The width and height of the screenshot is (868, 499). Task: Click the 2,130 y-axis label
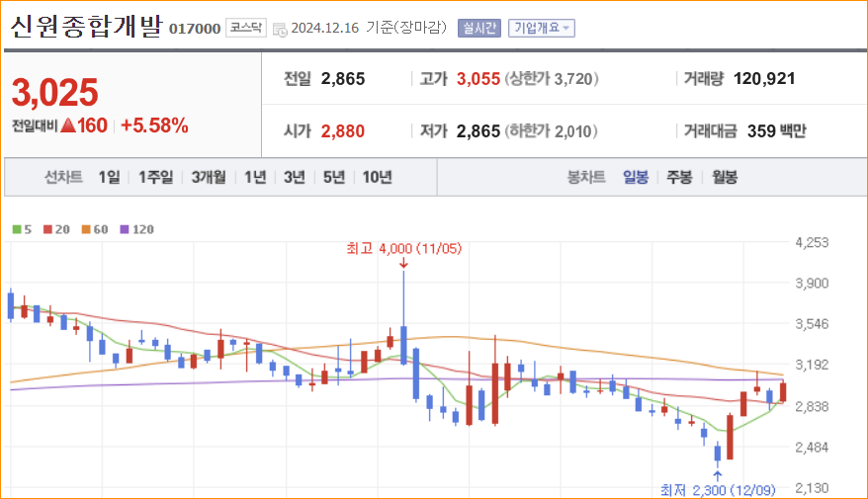pos(812,488)
